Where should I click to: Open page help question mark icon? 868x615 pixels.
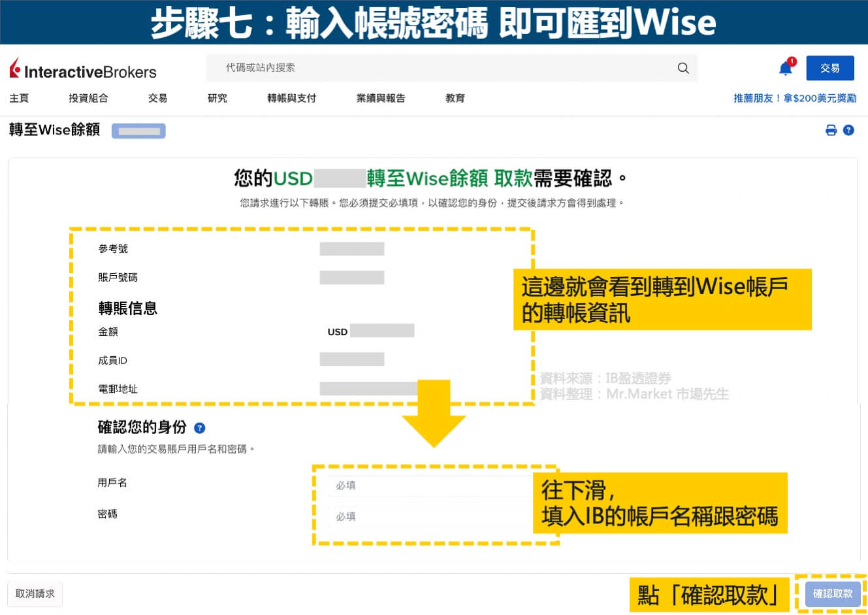coord(848,130)
